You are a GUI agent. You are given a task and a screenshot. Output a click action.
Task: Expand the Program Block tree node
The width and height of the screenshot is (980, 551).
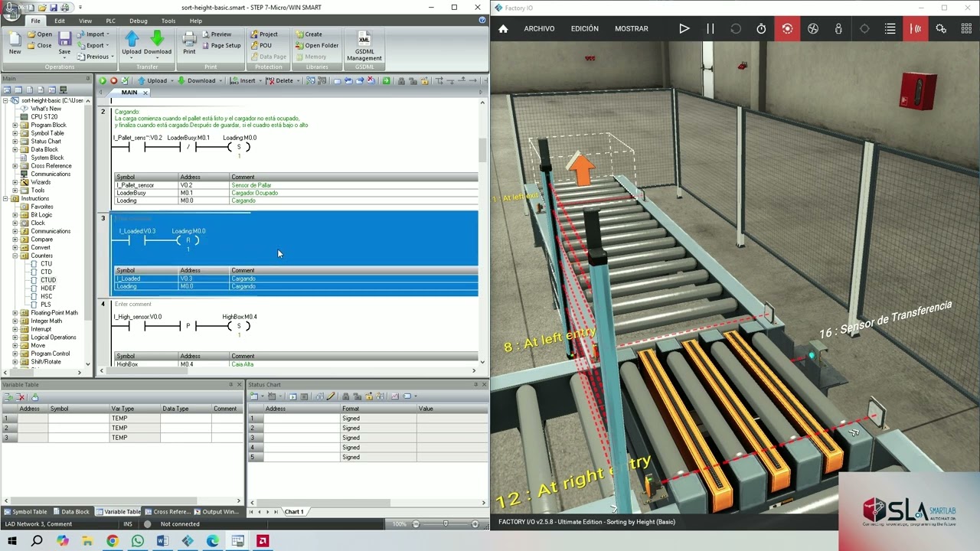coord(15,126)
